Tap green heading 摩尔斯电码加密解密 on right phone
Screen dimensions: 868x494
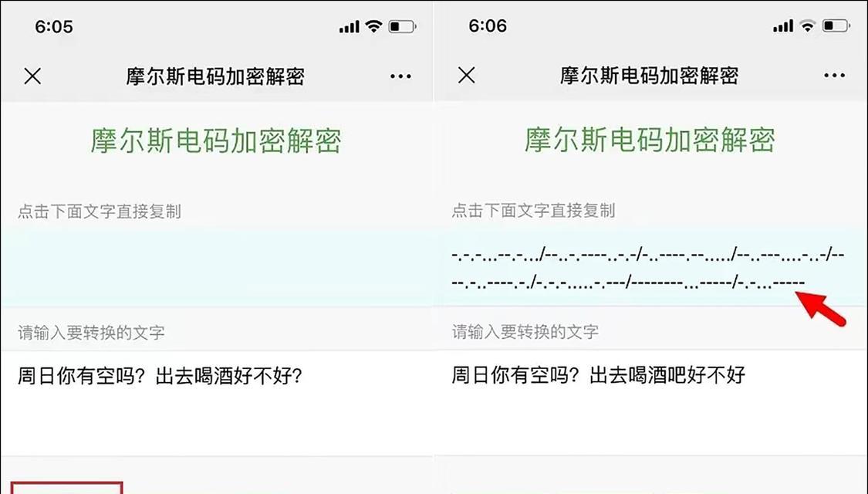coord(650,140)
